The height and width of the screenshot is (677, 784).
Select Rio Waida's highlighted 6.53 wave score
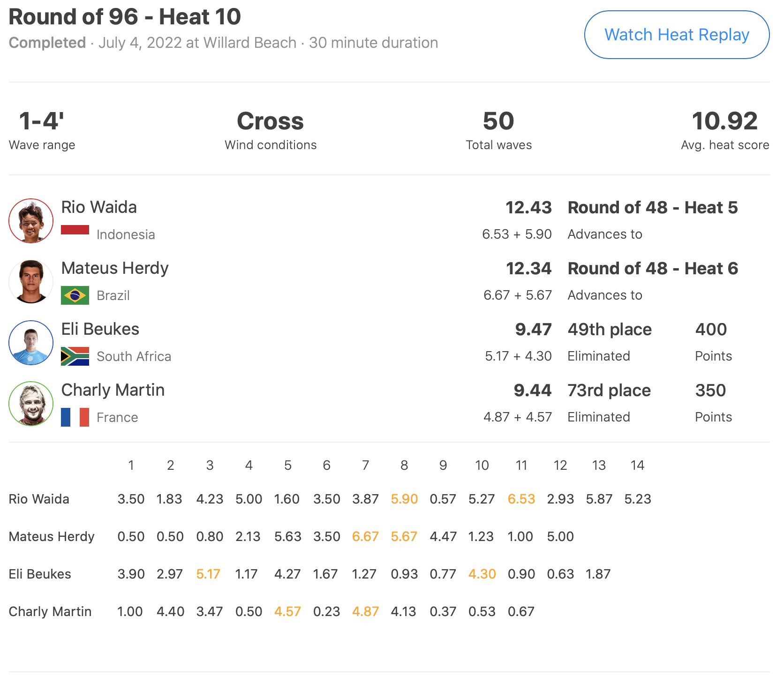tap(521, 499)
